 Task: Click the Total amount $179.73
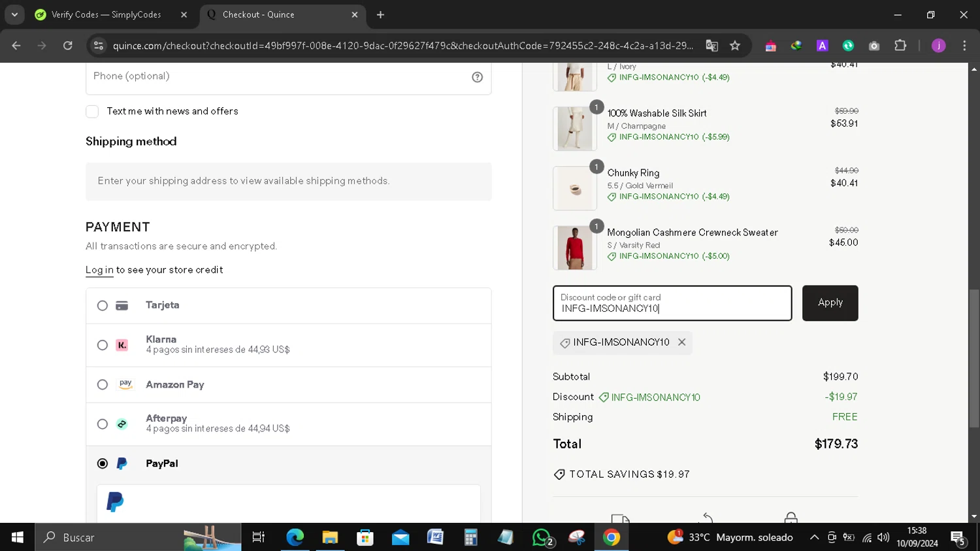[836, 444]
